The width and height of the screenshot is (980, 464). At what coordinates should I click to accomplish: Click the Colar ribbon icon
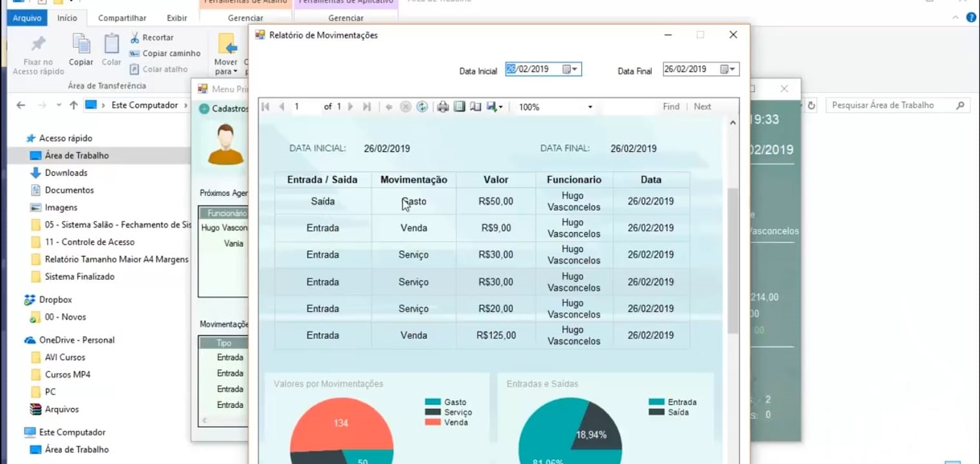point(112,44)
